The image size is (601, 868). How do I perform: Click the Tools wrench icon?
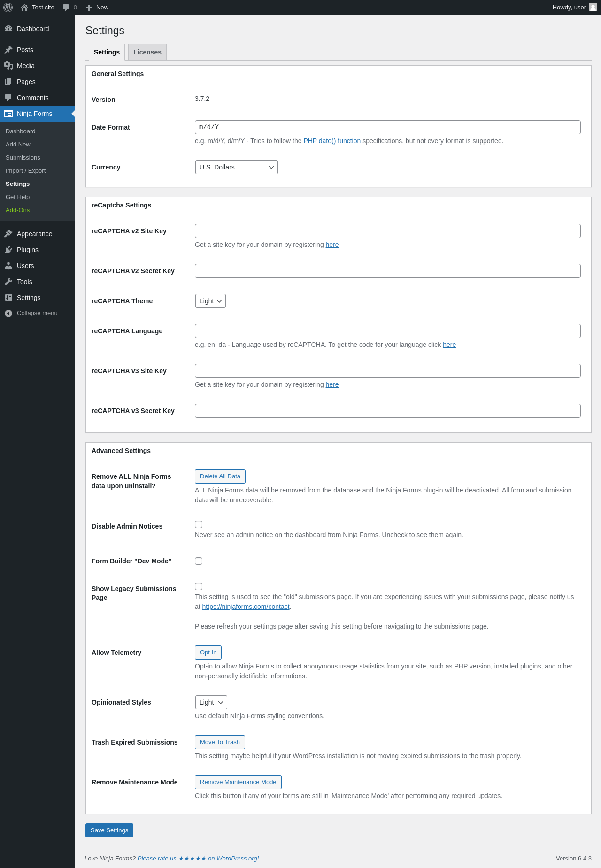[x=8, y=282]
